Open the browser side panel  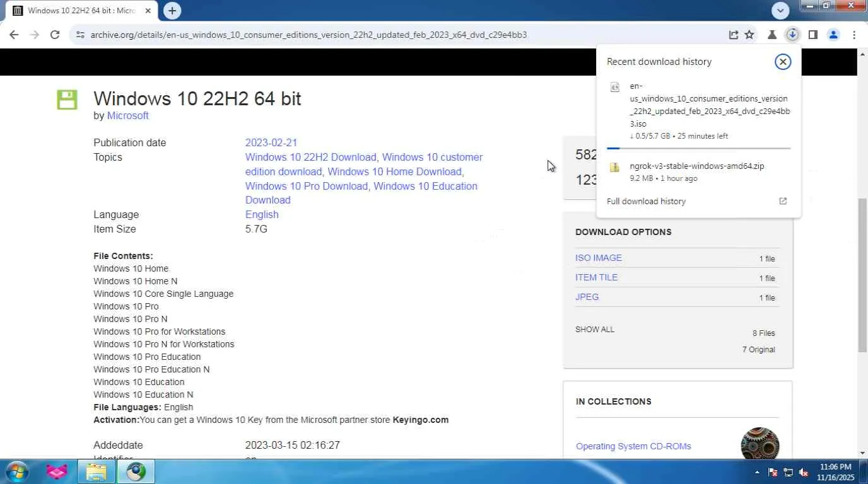pos(813,35)
